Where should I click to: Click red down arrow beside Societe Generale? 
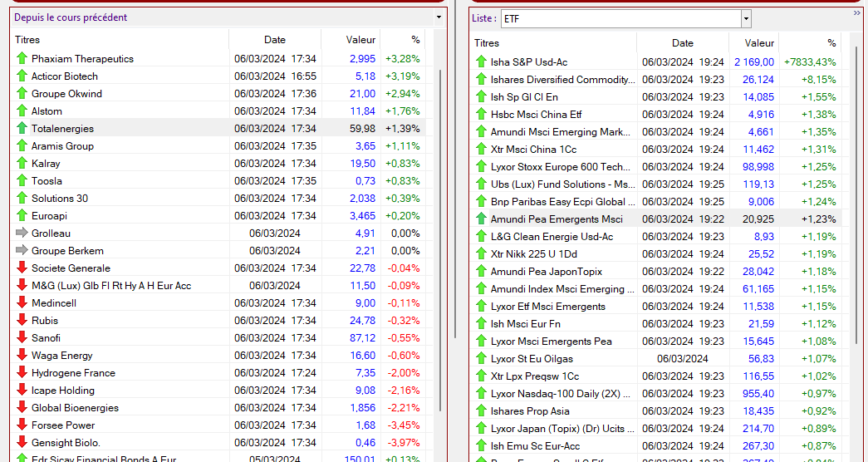pyautogui.click(x=22, y=268)
